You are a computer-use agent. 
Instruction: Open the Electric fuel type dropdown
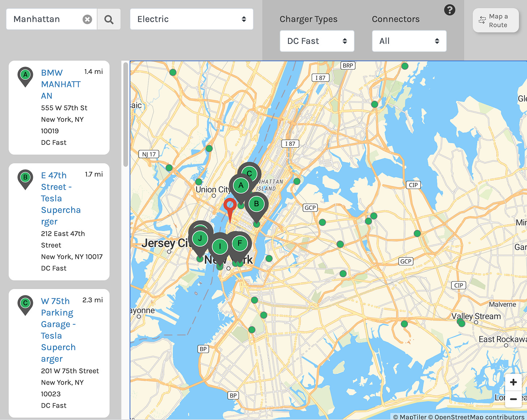191,19
